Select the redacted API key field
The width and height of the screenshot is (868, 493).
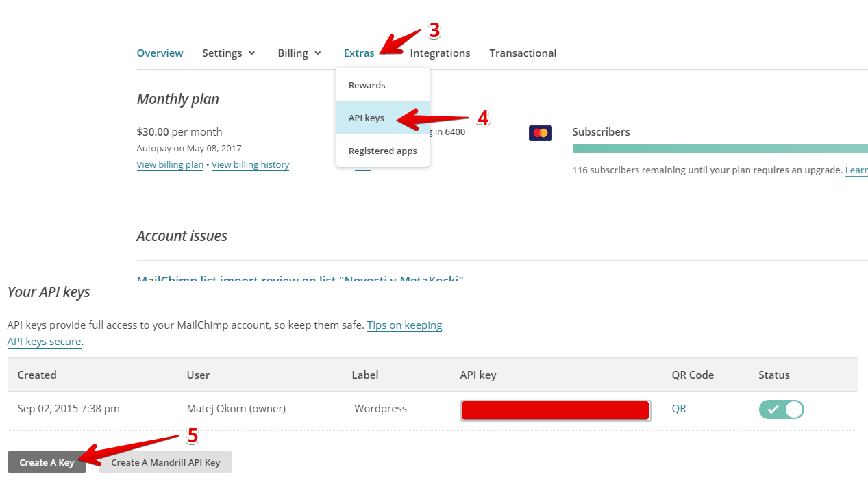[x=556, y=410]
